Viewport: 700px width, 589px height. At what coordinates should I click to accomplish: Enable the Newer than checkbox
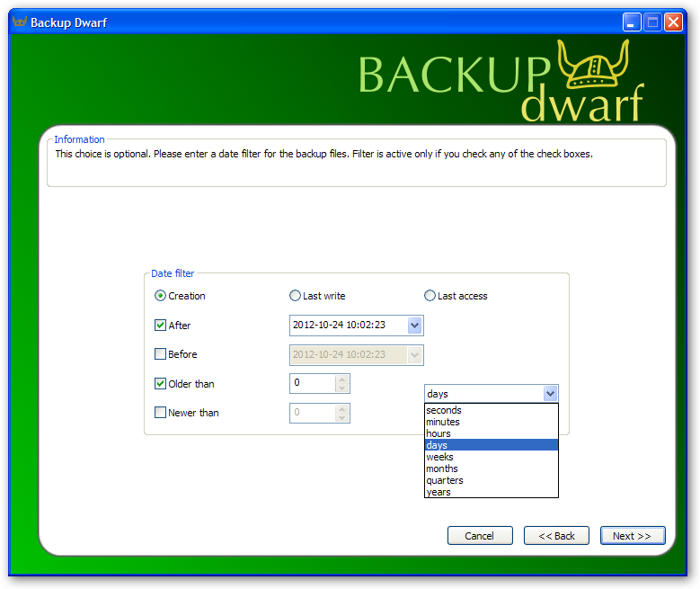160,413
